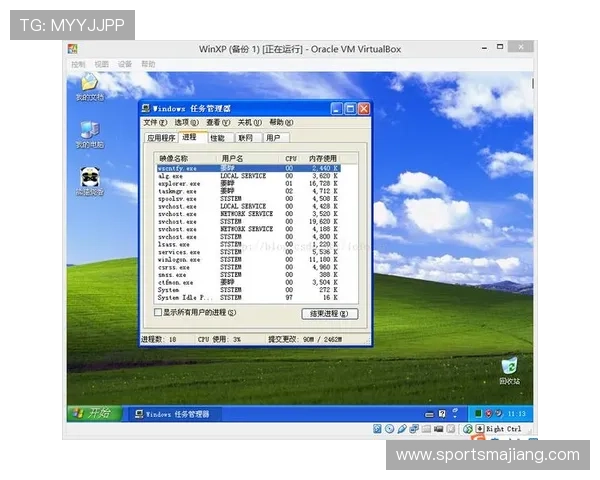The width and height of the screenshot is (600, 480).
Task: Click the moon-shaped tray icon
Action: coord(498,414)
